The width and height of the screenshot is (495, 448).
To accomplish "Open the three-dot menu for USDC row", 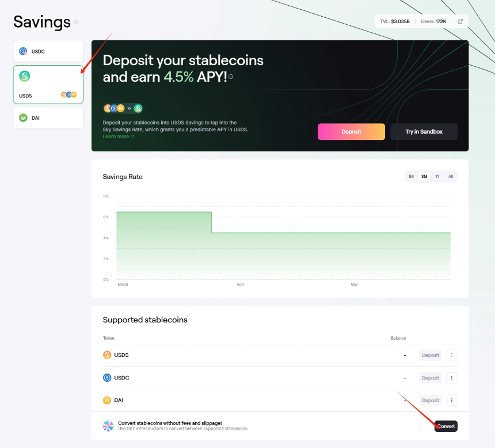I will (x=452, y=378).
